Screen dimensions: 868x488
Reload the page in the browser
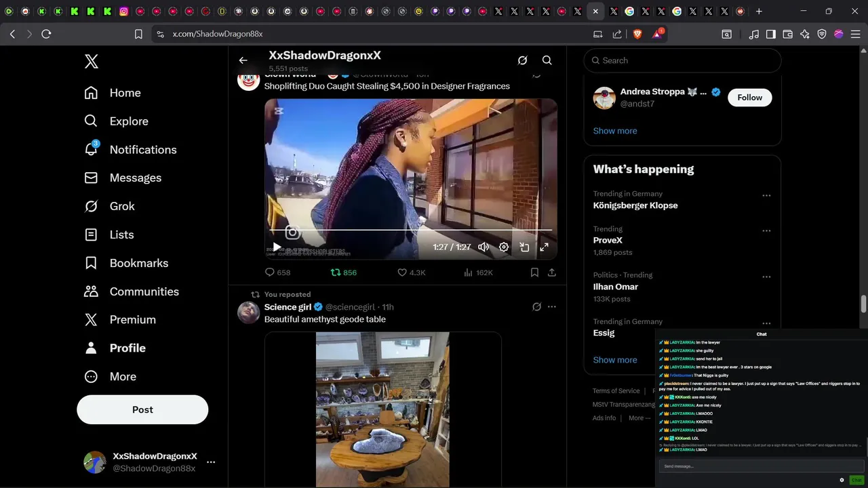pyautogui.click(x=46, y=34)
